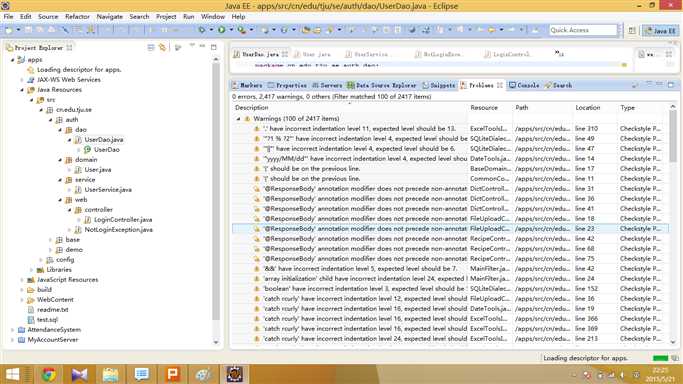683x384 pixels.
Task: Open the Navigate menu
Action: pos(109,17)
